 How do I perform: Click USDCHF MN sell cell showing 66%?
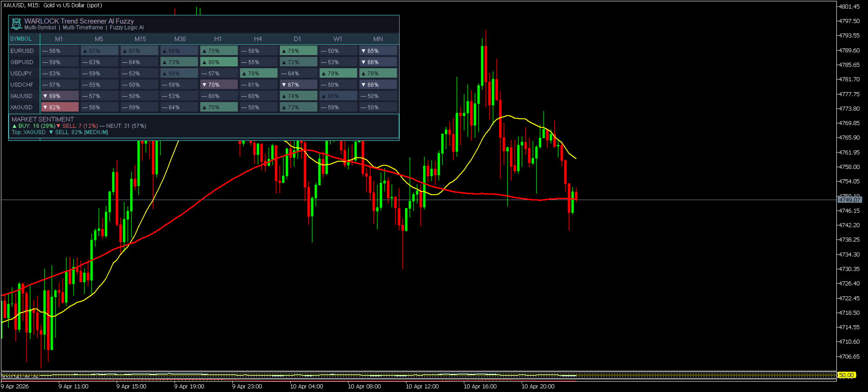[378, 84]
